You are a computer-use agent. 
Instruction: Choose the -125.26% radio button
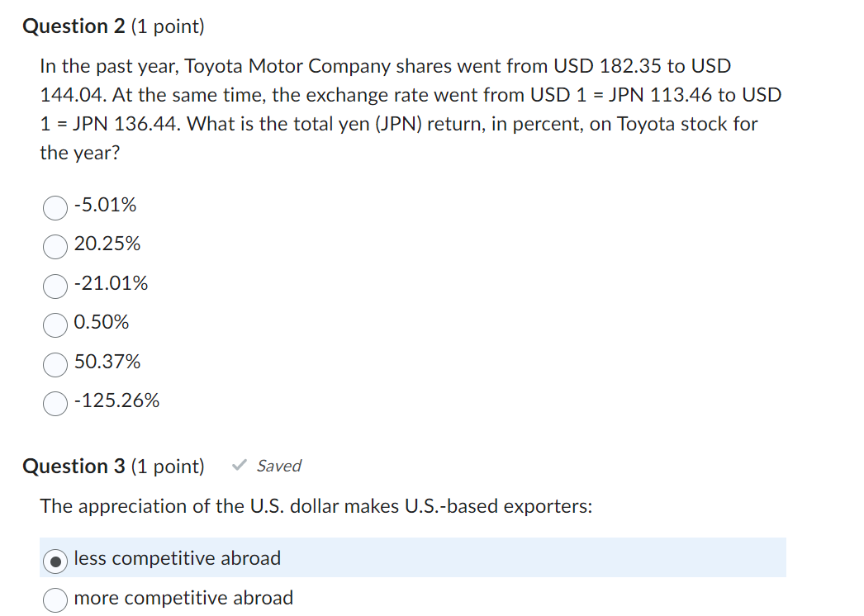coord(55,402)
